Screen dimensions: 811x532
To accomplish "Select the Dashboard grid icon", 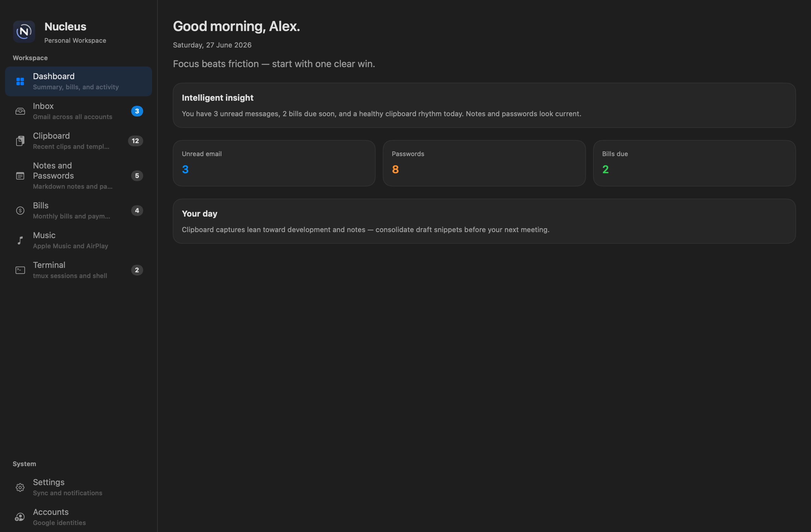I will pos(20,81).
